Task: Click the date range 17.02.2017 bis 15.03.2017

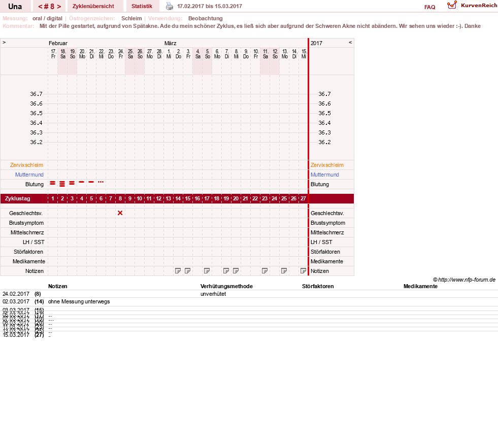Action: tap(210, 7)
